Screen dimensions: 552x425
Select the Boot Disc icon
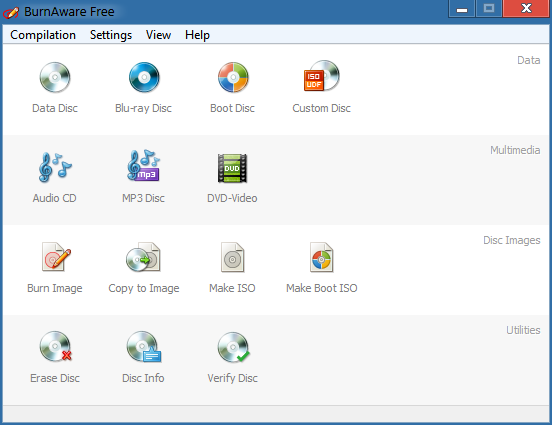coord(233,77)
